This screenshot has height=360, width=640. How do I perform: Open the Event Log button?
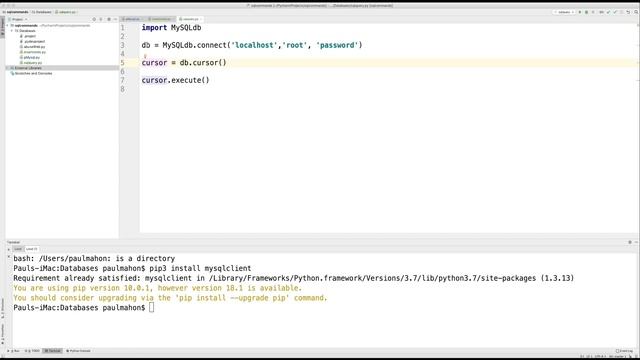click(624, 351)
